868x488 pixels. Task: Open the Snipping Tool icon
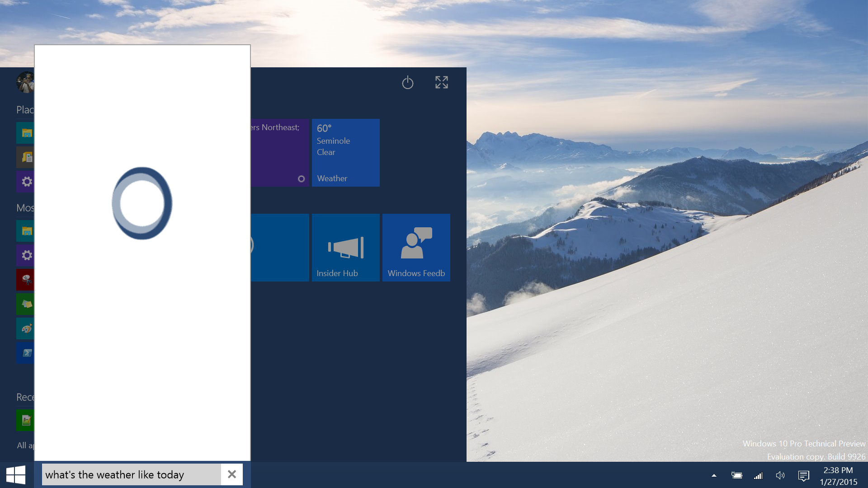(x=25, y=280)
